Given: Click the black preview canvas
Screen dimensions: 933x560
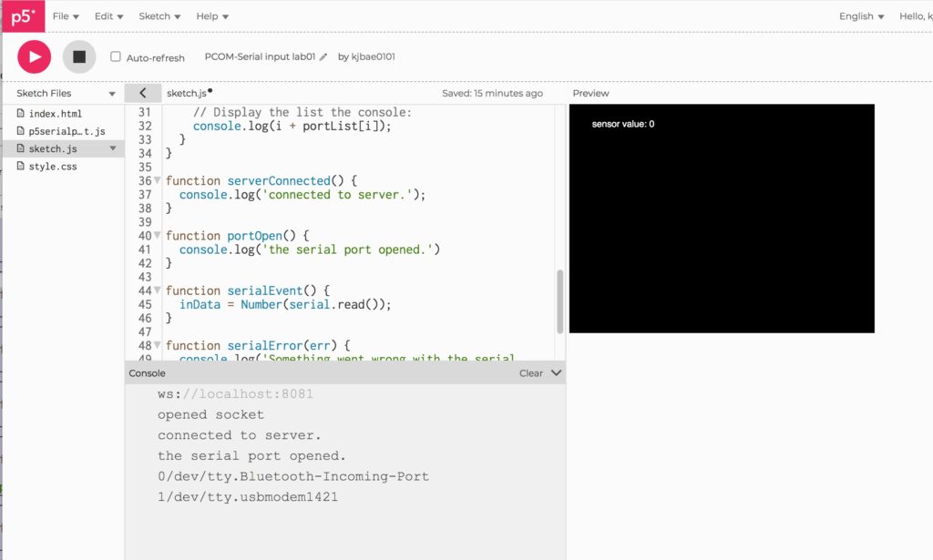Looking at the screenshot, I should click(x=722, y=219).
